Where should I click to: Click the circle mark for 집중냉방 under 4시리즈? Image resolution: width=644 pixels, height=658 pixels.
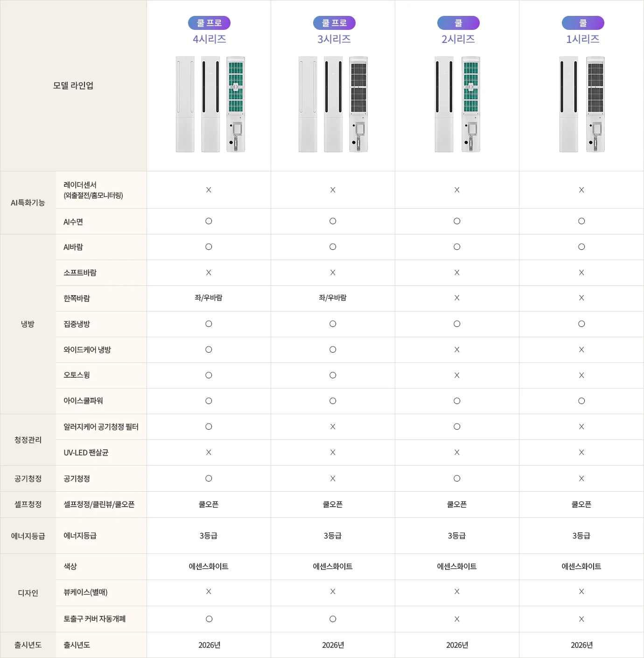[209, 324]
